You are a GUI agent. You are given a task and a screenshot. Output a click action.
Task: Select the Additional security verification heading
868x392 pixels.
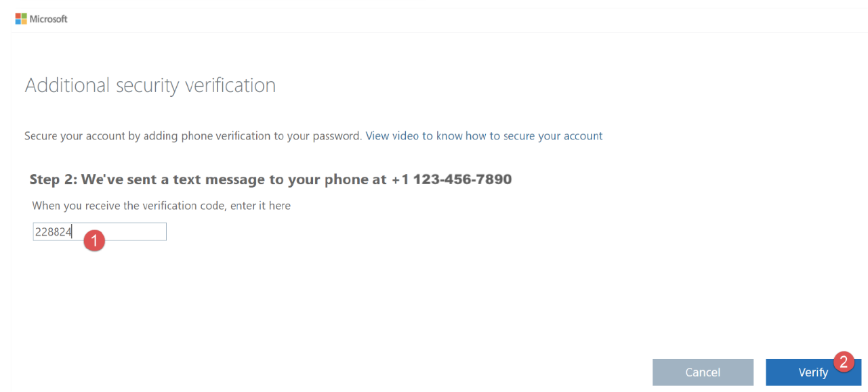[150, 85]
